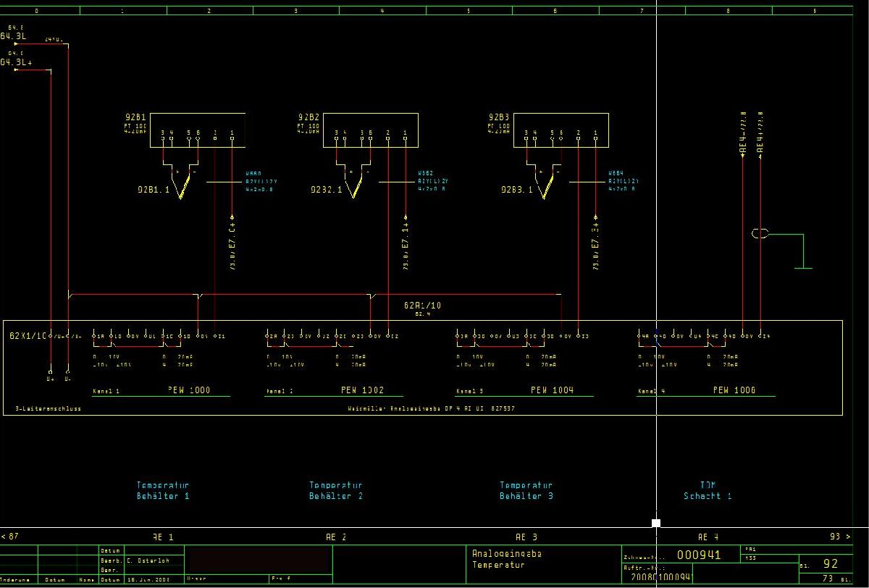869x588 pixels.
Task: Click drawing number 000941 in title block
Action: [x=698, y=555]
